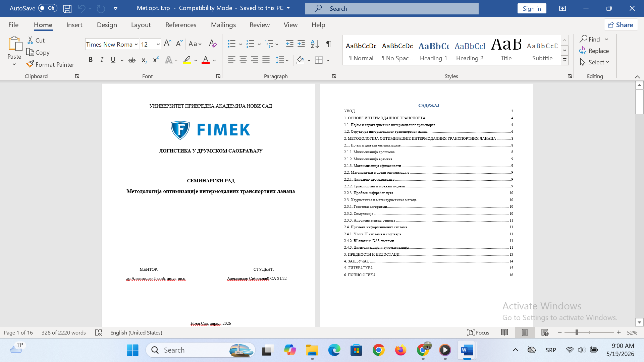The width and height of the screenshot is (644, 362).
Task: Apply red font color
Action: pyautogui.click(x=206, y=60)
